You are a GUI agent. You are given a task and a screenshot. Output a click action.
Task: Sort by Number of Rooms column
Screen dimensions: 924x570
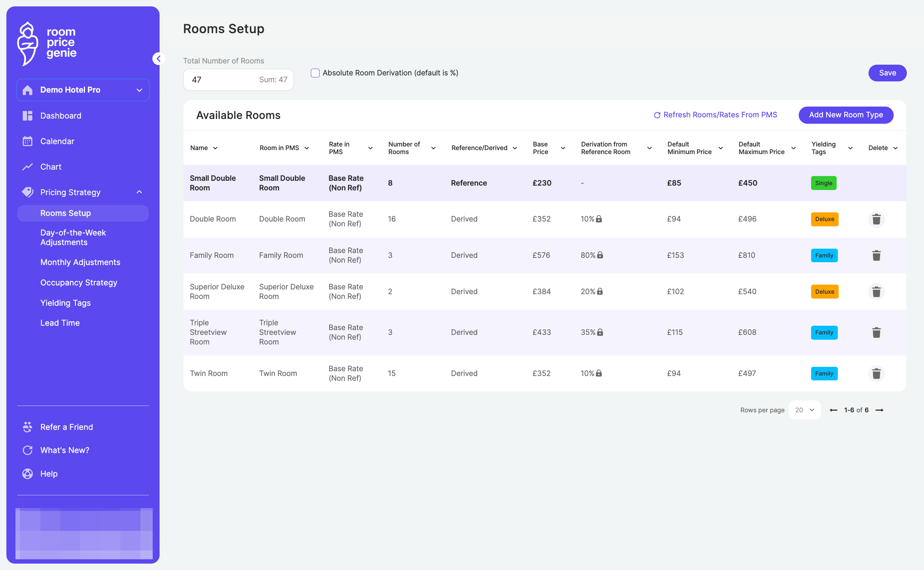[x=412, y=148]
